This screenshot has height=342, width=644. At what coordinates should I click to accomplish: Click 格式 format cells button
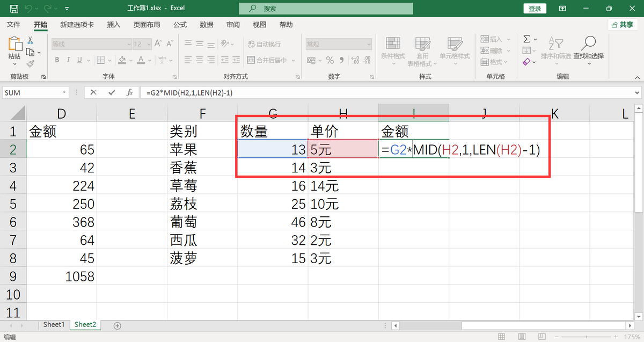point(492,62)
